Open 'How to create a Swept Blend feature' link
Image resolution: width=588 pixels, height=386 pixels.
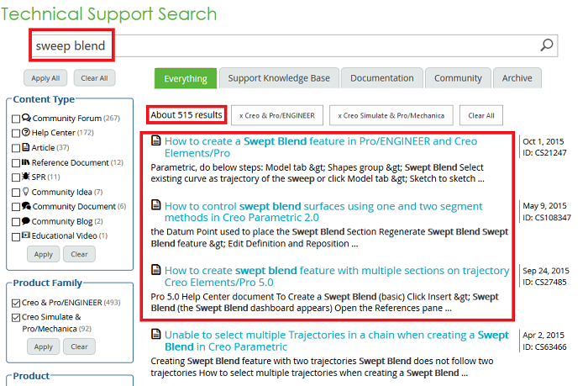[321, 147]
